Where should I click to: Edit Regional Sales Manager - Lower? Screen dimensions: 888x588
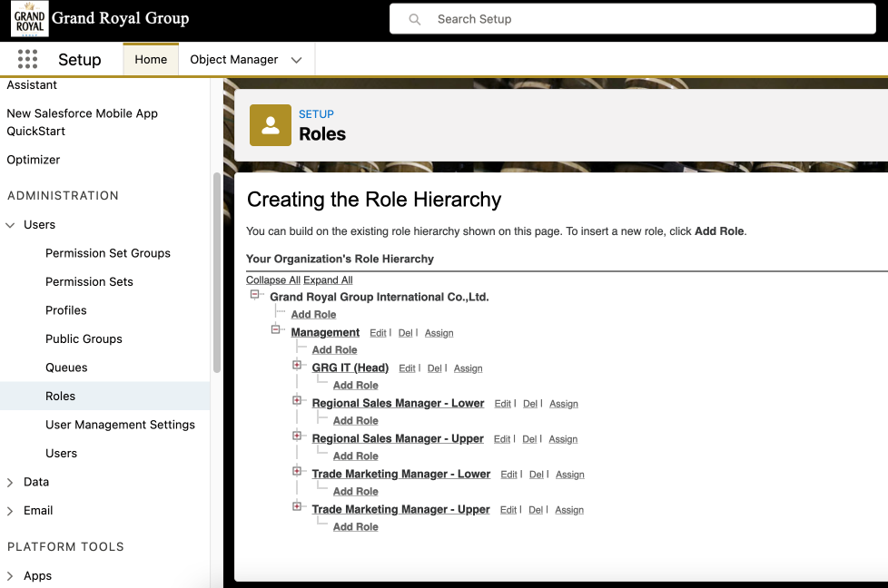502,404
